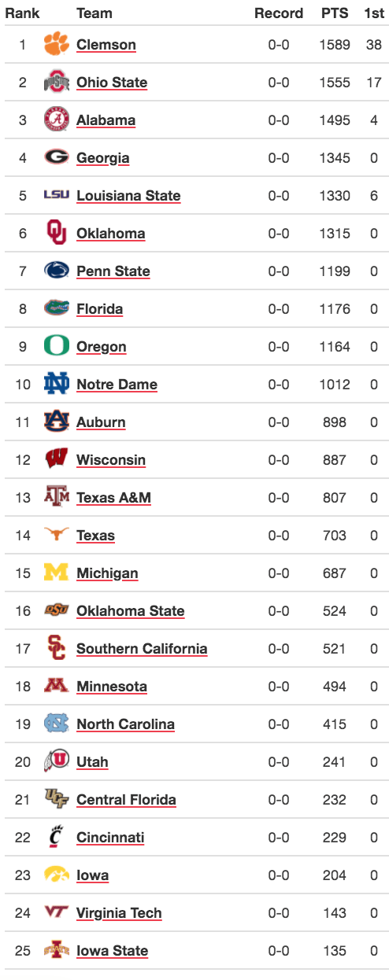
Task: Open the Louisiana State team link
Action: point(128,196)
